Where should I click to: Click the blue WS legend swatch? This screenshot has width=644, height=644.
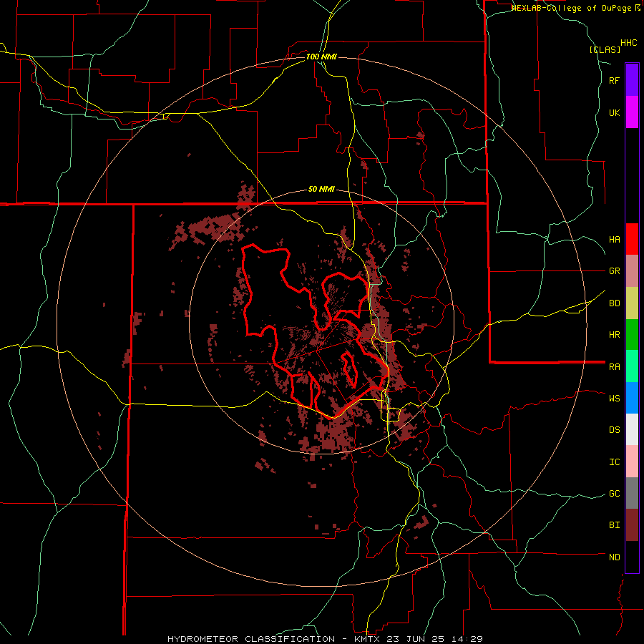[632, 398]
